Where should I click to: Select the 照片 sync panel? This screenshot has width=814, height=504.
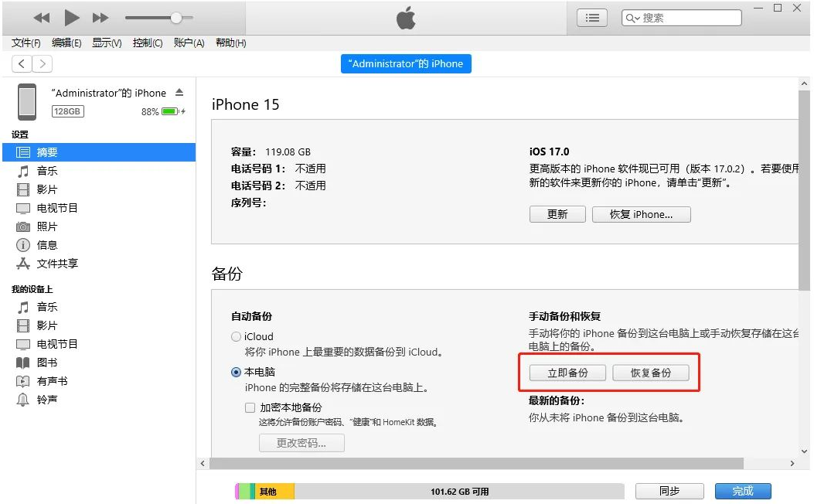48,226
